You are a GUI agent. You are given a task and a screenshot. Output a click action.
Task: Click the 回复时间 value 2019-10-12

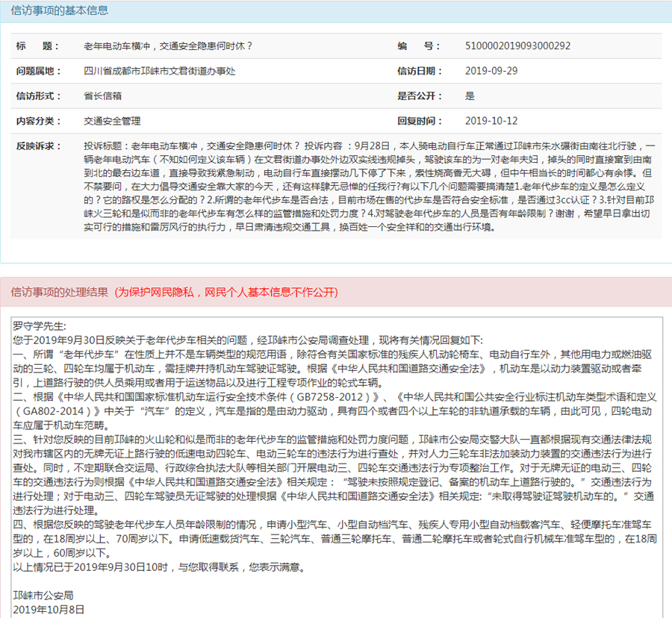click(x=491, y=121)
